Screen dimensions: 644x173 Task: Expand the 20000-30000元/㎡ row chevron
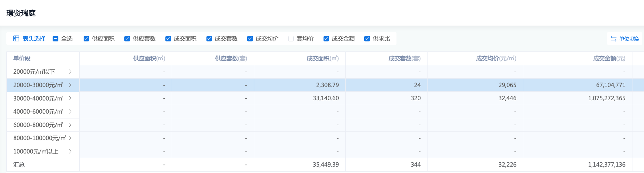(x=70, y=85)
